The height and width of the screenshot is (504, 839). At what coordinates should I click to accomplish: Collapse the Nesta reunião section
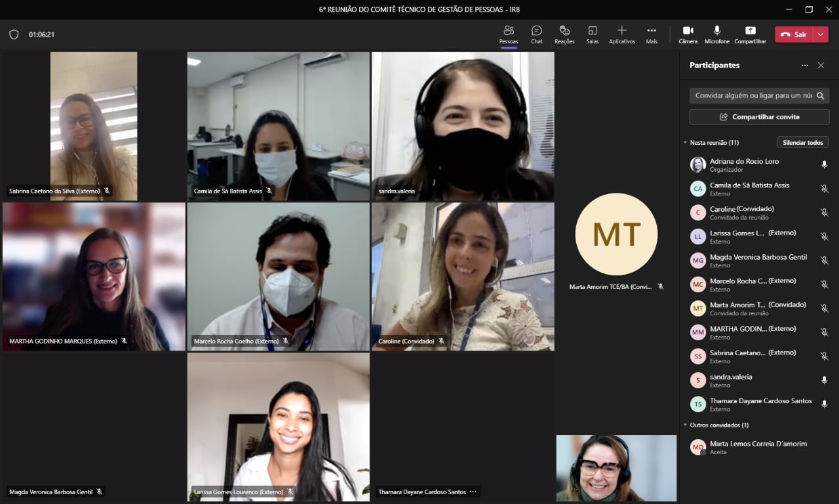coord(685,143)
